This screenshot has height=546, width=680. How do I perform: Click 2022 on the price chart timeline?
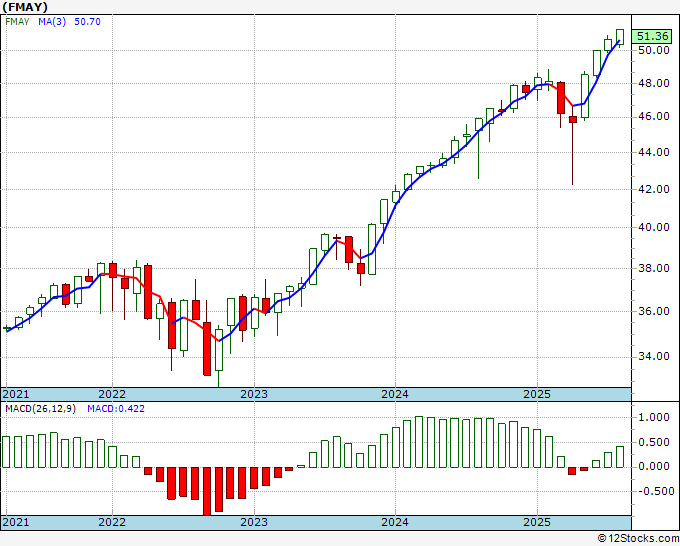coord(112,394)
